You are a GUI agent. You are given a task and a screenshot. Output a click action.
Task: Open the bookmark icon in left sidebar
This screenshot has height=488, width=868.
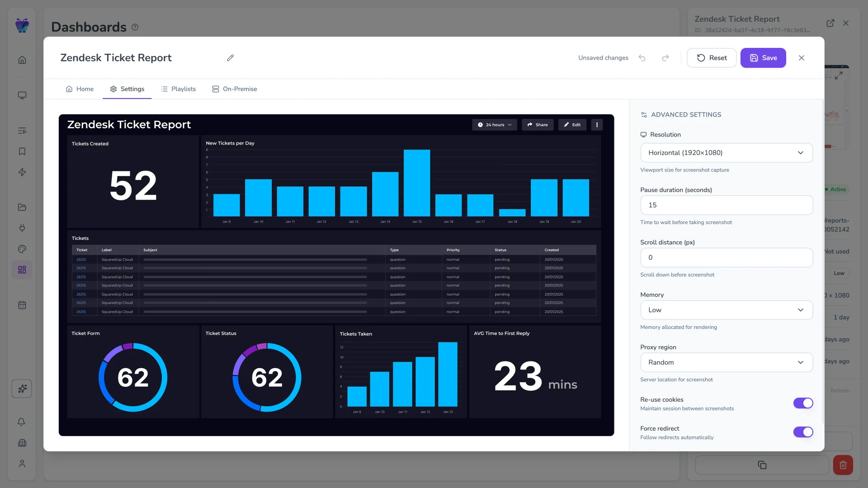point(22,151)
